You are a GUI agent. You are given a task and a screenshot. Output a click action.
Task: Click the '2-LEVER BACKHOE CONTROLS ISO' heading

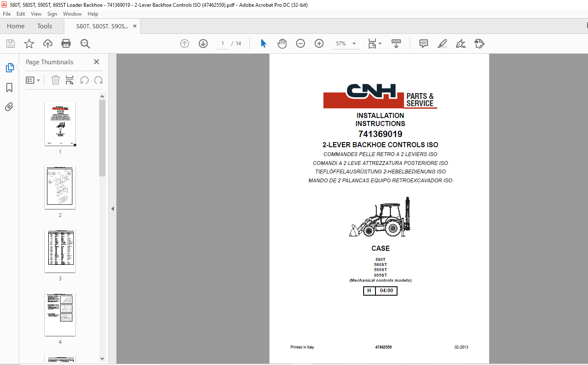coord(380,145)
